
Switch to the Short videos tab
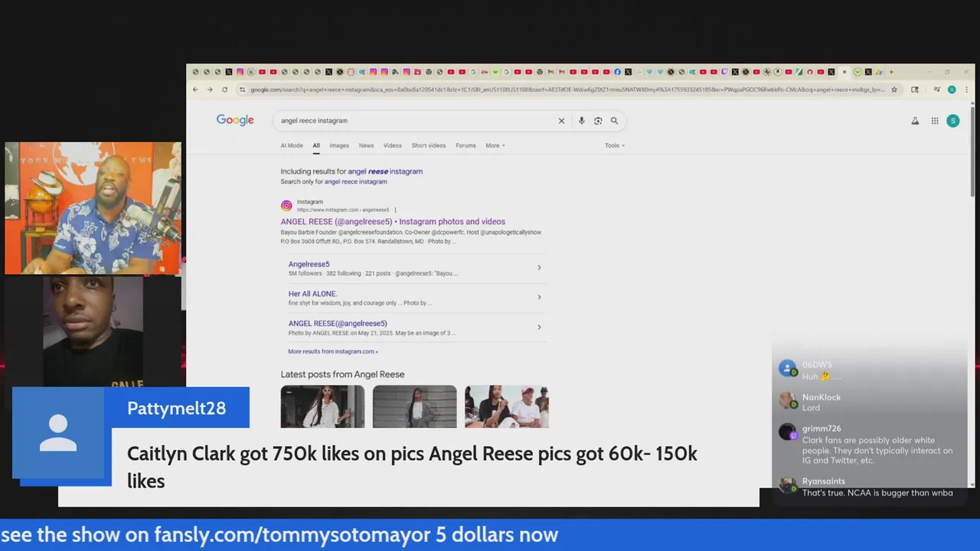(x=429, y=145)
